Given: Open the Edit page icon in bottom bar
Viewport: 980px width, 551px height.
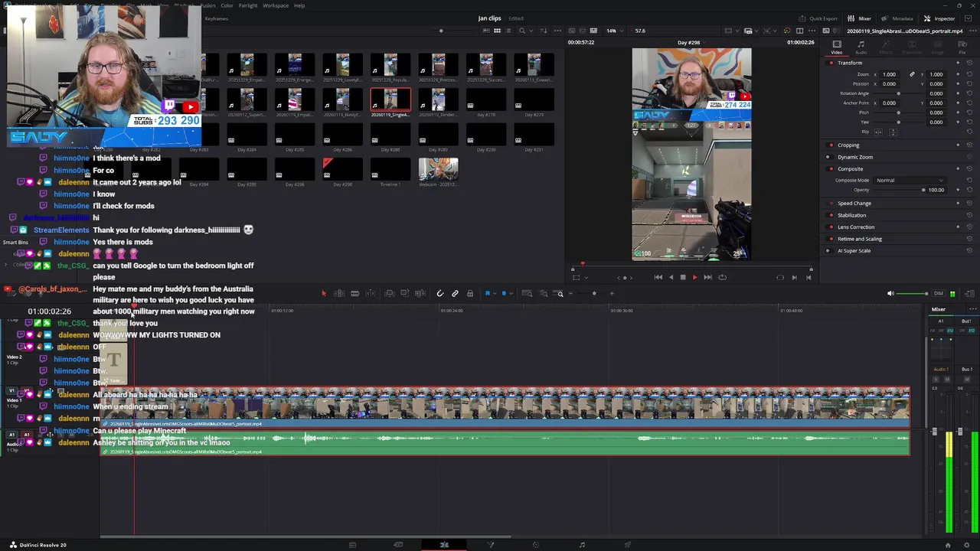Looking at the screenshot, I should (444, 545).
